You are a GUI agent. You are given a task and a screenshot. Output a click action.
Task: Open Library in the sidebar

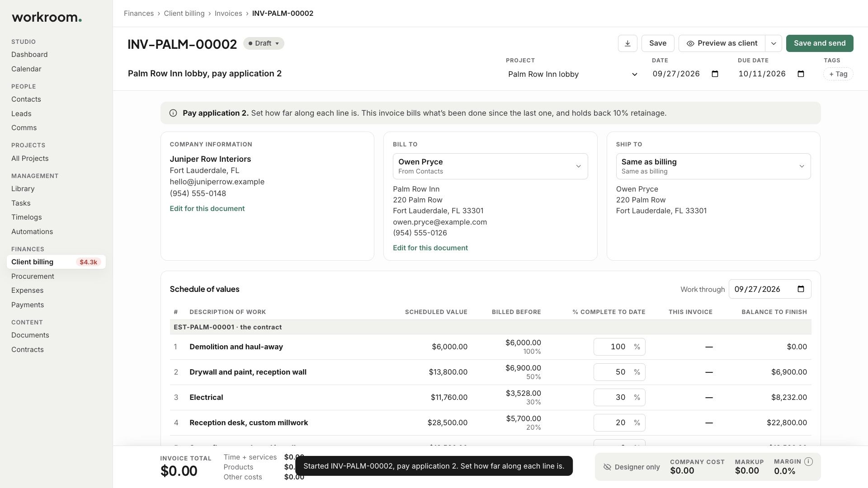(x=23, y=189)
